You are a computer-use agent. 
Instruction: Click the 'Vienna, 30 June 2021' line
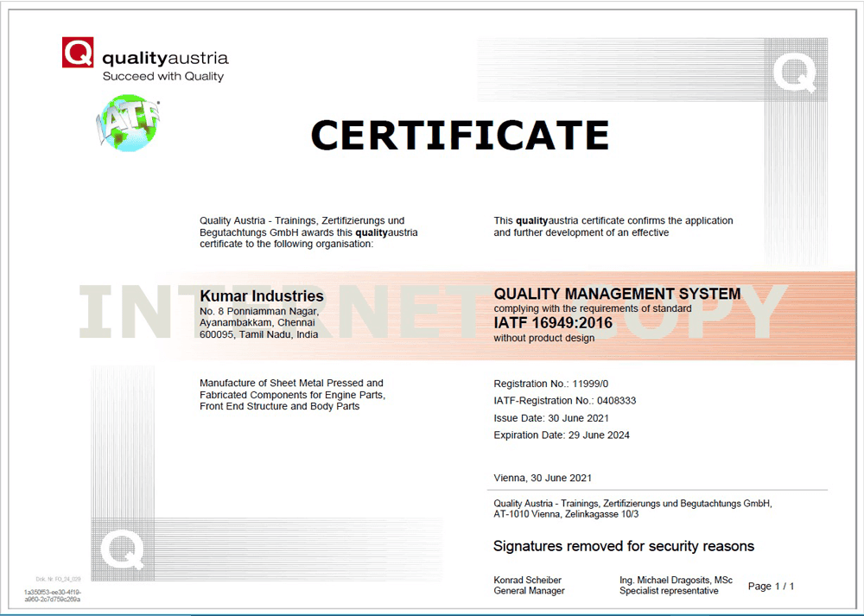point(543,479)
